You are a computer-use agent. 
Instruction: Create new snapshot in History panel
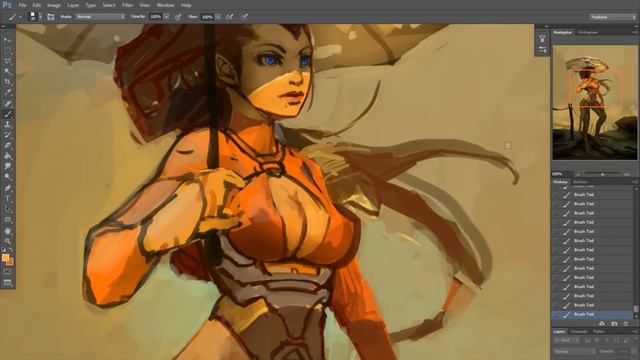[614, 324]
